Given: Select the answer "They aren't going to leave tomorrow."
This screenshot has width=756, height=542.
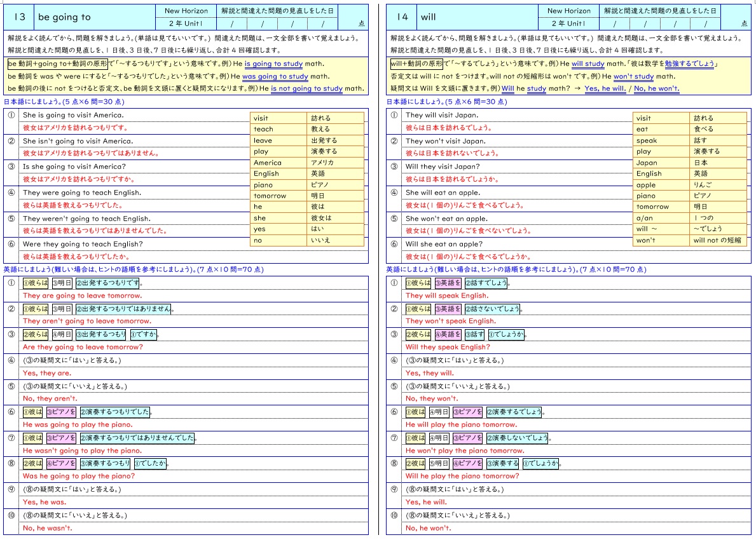Looking at the screenshot, I should 86,322.
